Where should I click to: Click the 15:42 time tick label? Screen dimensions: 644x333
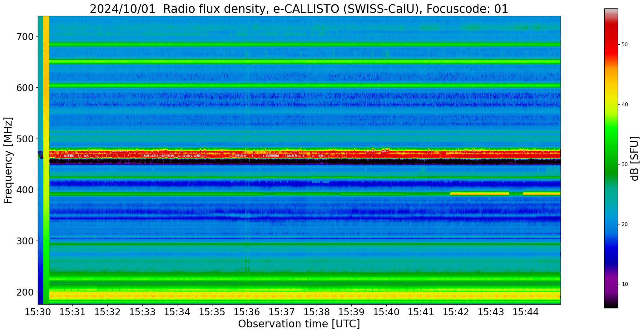tap(456, 312)
